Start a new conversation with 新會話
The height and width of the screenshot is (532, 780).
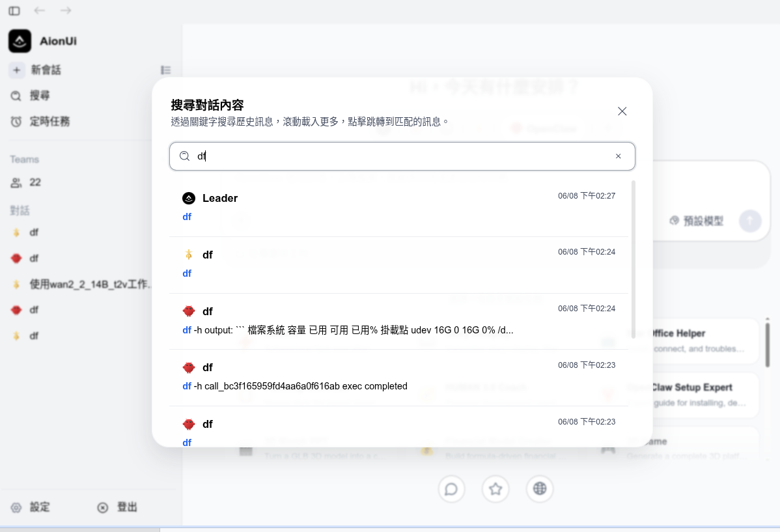[46, 70]
